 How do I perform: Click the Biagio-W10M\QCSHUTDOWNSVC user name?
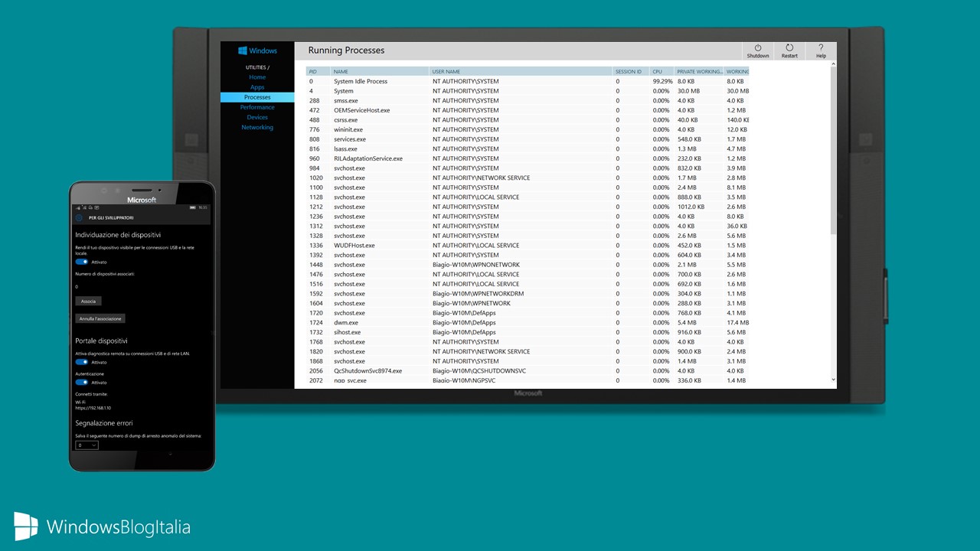click(479, 370)
